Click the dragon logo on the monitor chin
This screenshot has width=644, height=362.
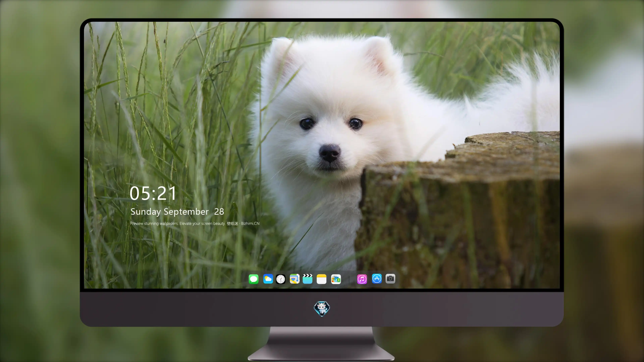point(322,309)
